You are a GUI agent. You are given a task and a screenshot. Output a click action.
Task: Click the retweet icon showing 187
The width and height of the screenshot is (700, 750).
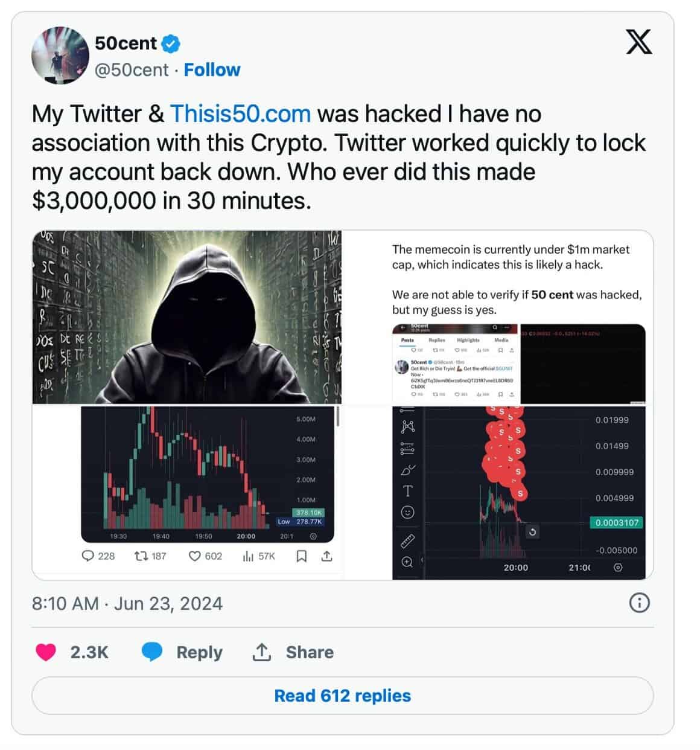140,556
